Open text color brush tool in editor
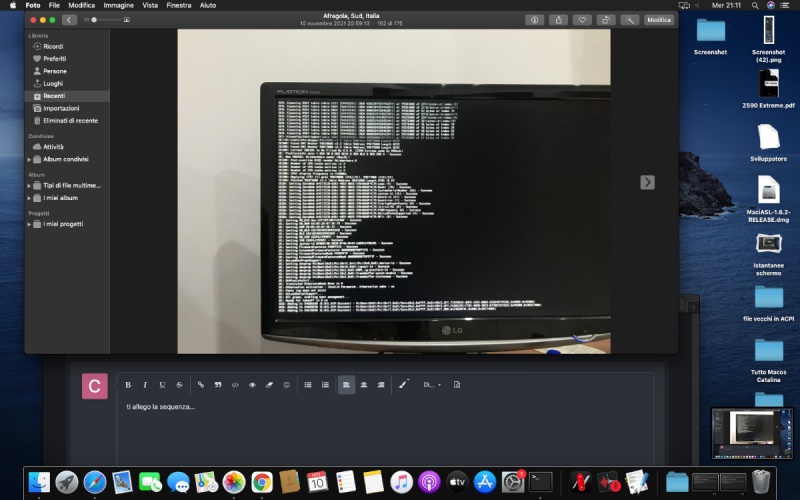The width and height of the screenshot is (800, 500). pyautogui.click(x=404, y=384)
